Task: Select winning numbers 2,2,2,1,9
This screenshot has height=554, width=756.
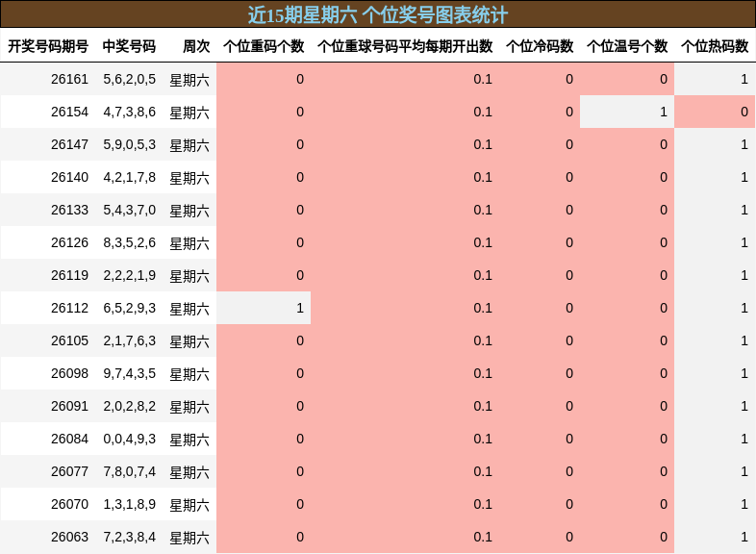Action: click(129, 275)
